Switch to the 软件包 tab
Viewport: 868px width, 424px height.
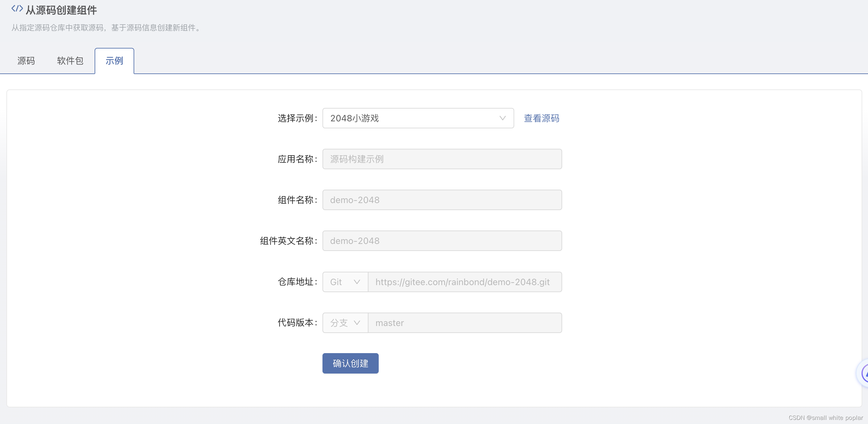point(70,61)
